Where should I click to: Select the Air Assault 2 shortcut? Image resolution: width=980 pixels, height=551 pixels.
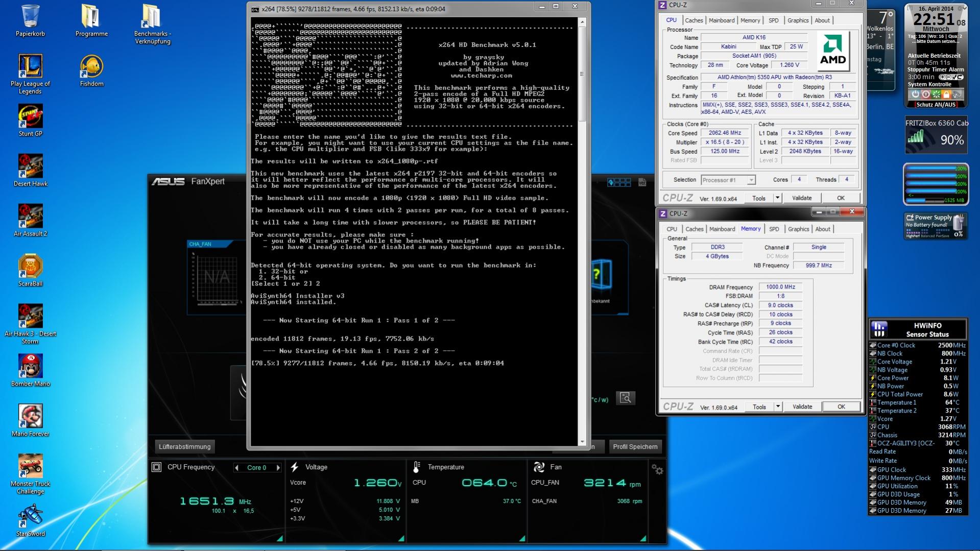pos(31,220)
